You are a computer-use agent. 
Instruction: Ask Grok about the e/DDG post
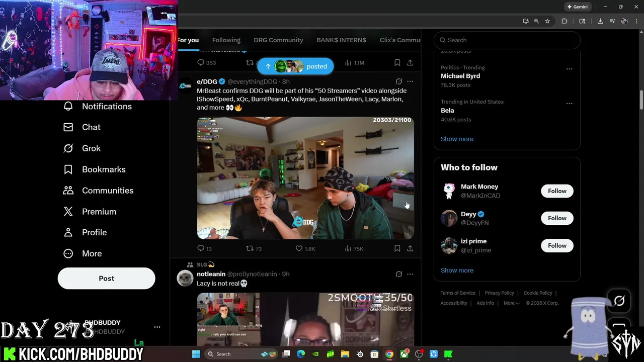398,81
